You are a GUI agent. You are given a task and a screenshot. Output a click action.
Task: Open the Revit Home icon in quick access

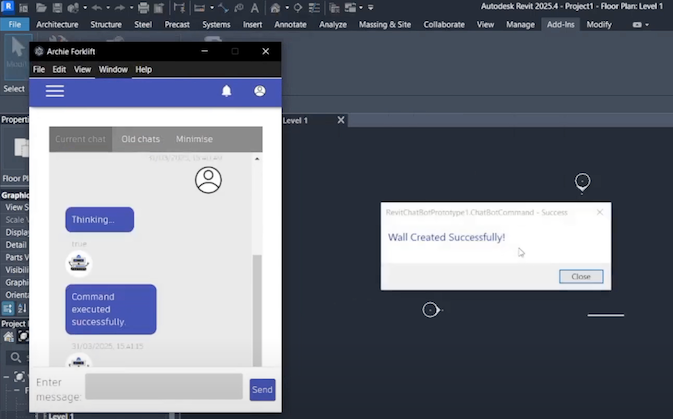point(24,8)
